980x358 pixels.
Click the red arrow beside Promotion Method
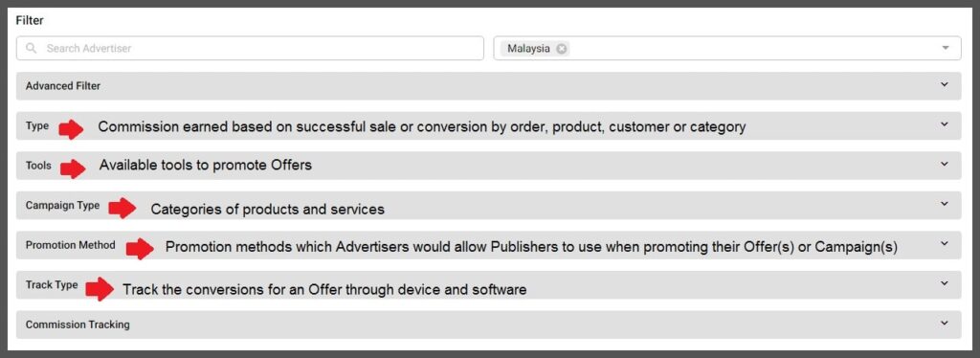click(140, 249)
